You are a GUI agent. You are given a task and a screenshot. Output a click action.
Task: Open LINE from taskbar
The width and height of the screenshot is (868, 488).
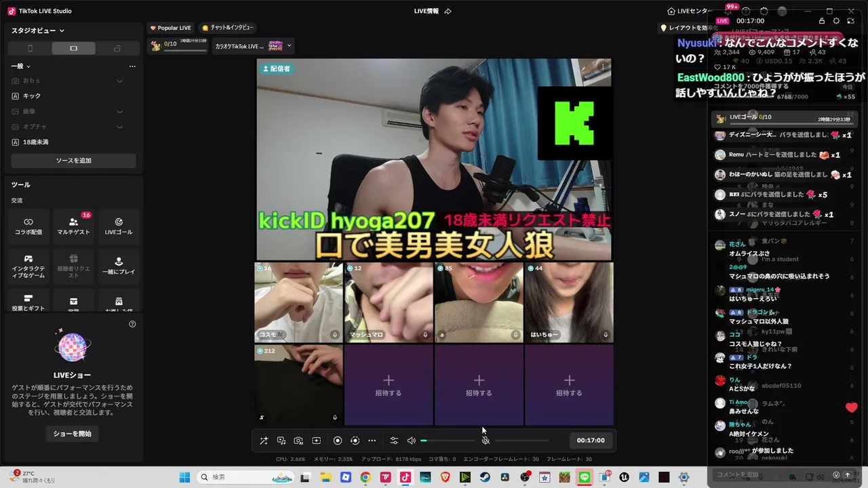click(585, 477)
